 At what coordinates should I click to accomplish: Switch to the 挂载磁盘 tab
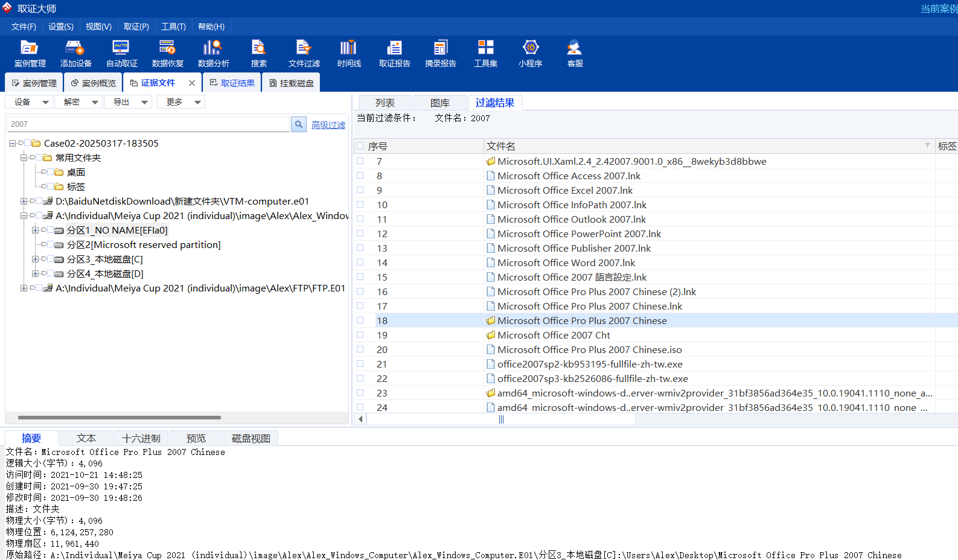tap(292, 83)
